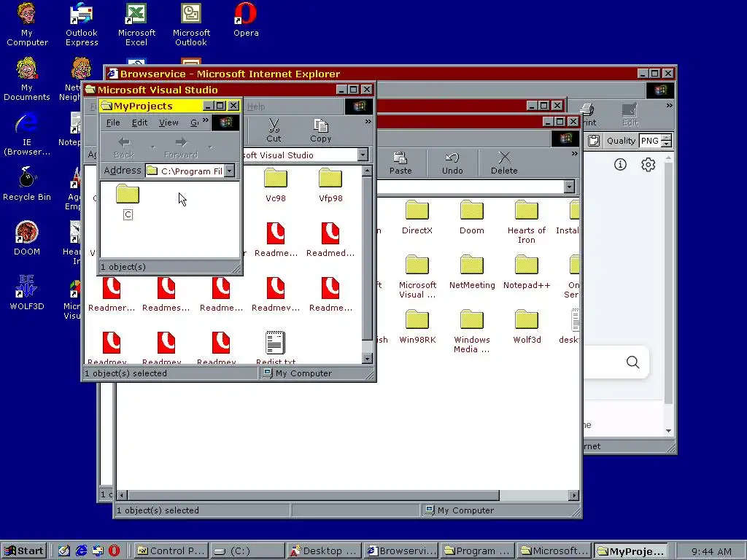Select the Windows Media folder
747x560 pixels.
tap(472, 332)
